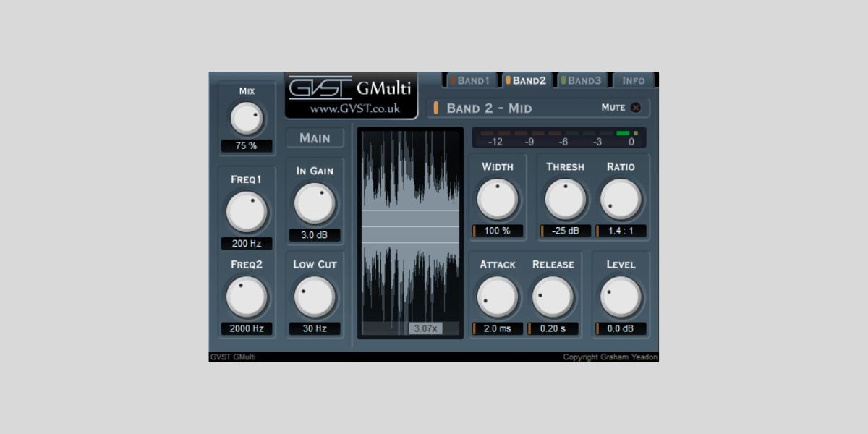The height and width of the screenshot is (434, 868).
Task: Click the Level knob
Action: click(621, 297)
